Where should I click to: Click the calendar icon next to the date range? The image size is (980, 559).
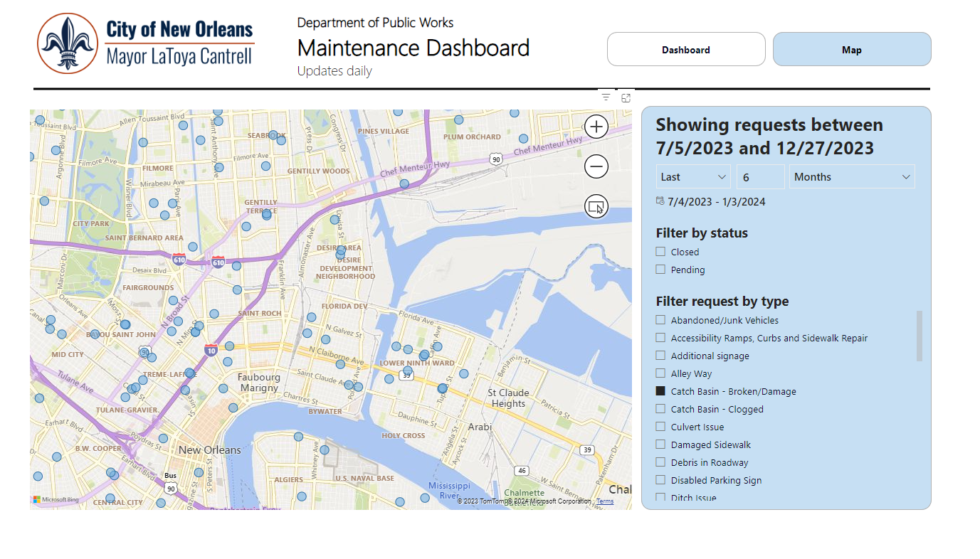[x=660, y=201]
